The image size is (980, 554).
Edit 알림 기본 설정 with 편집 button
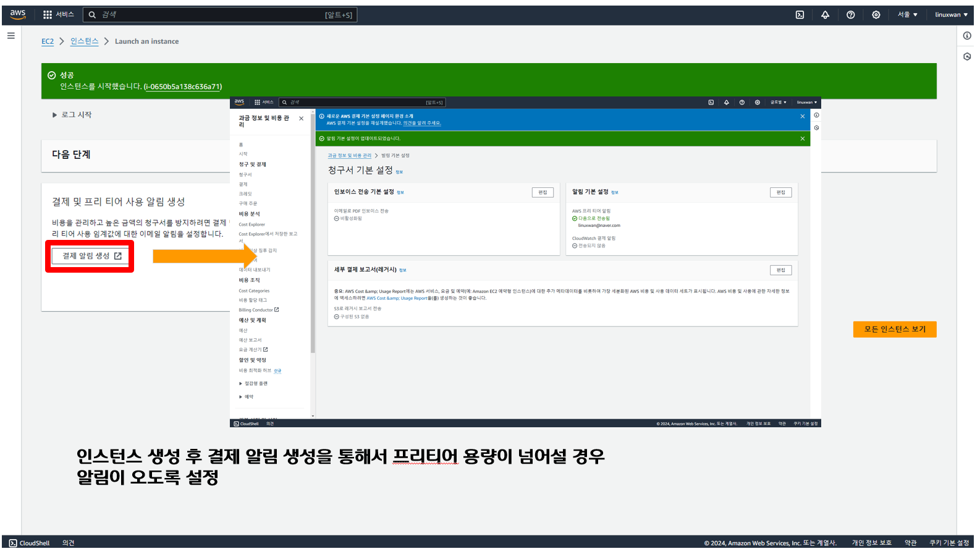pyautogui.click(x=781, y=192)
